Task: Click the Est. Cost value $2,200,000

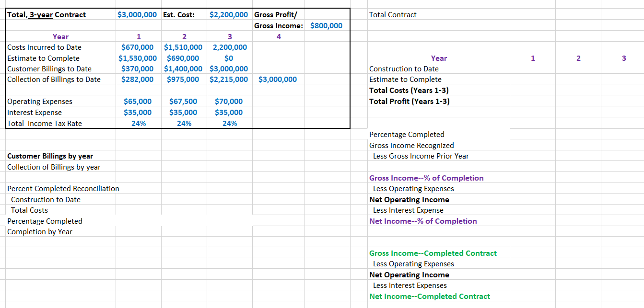Action: [229, 14]
